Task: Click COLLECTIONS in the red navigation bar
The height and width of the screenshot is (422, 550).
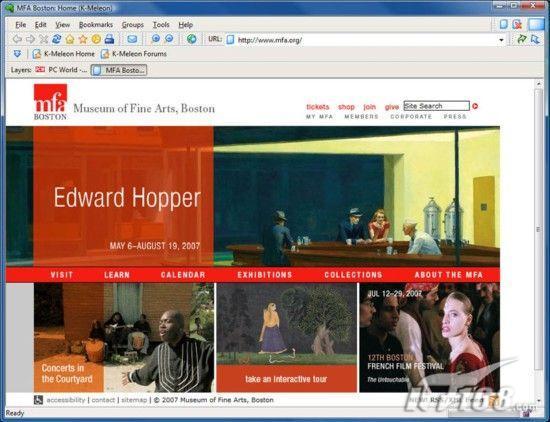Action: pyautogui.click(x=353, y=275)
